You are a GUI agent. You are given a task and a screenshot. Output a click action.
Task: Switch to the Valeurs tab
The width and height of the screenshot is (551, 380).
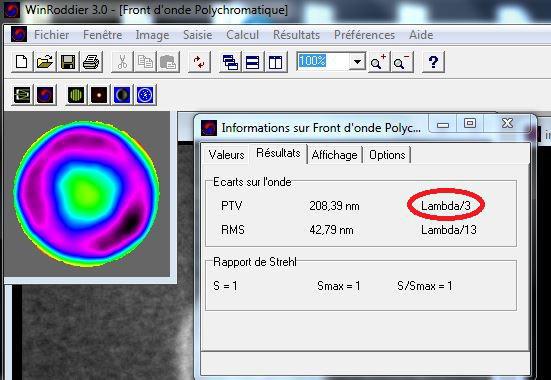[x=226, y=155]
